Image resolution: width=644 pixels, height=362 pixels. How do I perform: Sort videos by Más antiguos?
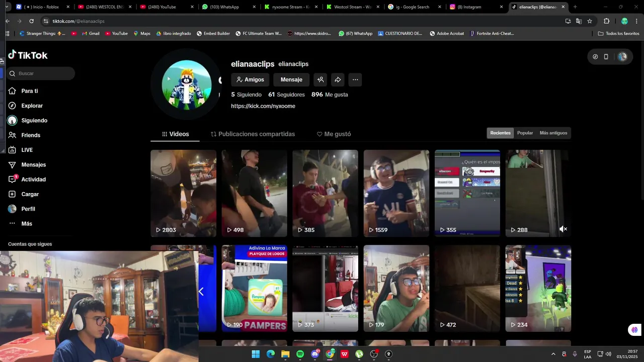(553, 133)
